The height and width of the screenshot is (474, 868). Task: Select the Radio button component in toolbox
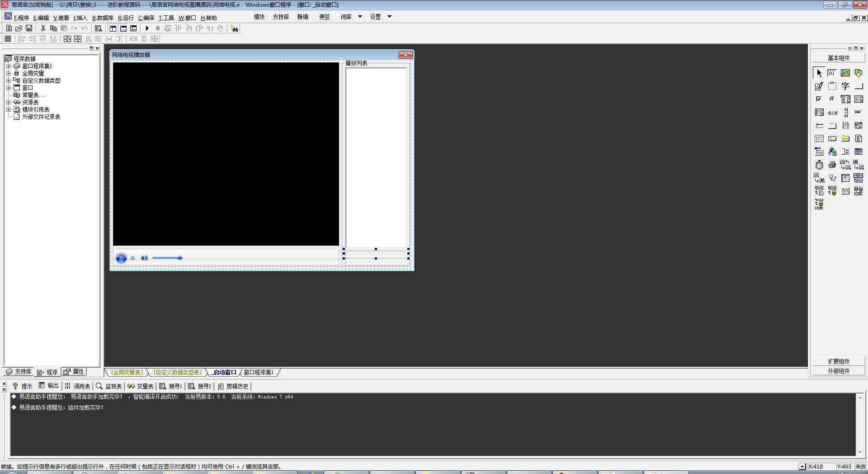(832, 99)
